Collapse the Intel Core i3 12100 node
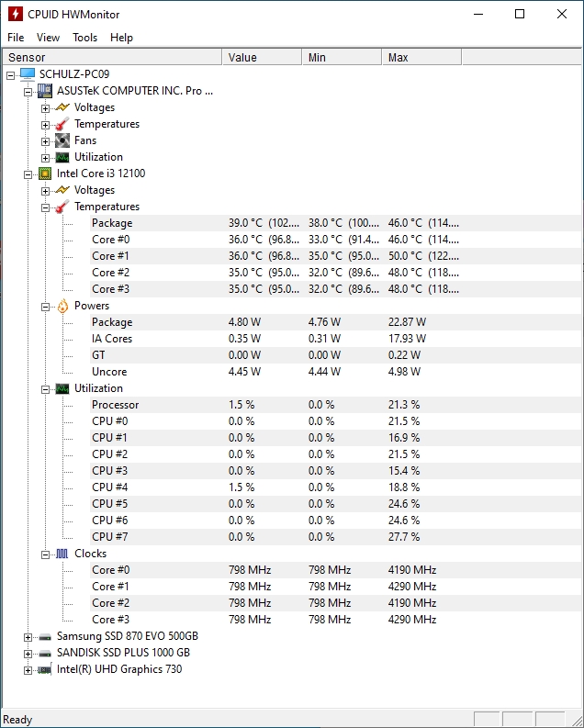 [28, 174]
